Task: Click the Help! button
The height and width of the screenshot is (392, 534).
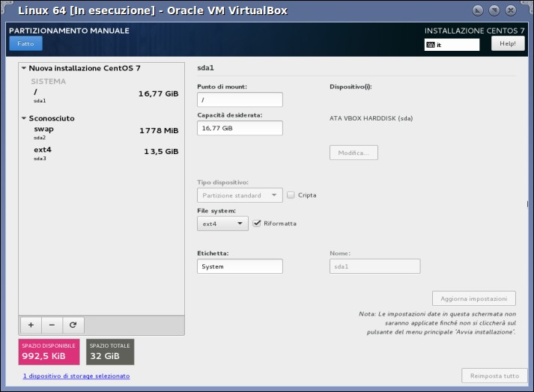Action: coord(508,43)
